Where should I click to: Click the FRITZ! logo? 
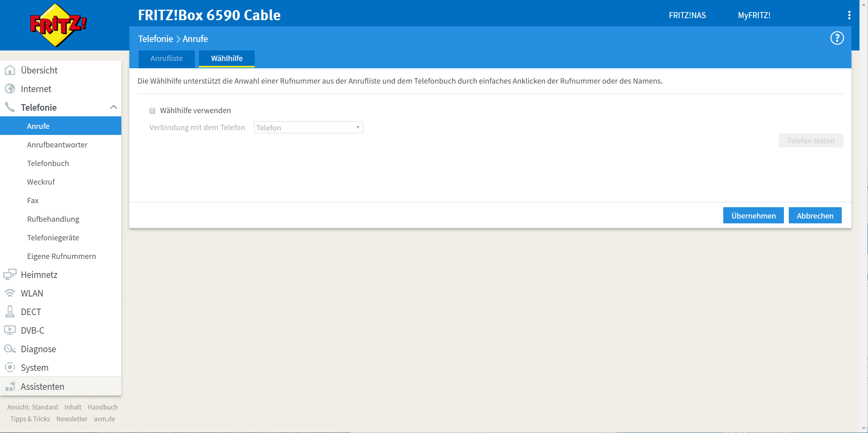click(58, 25)
